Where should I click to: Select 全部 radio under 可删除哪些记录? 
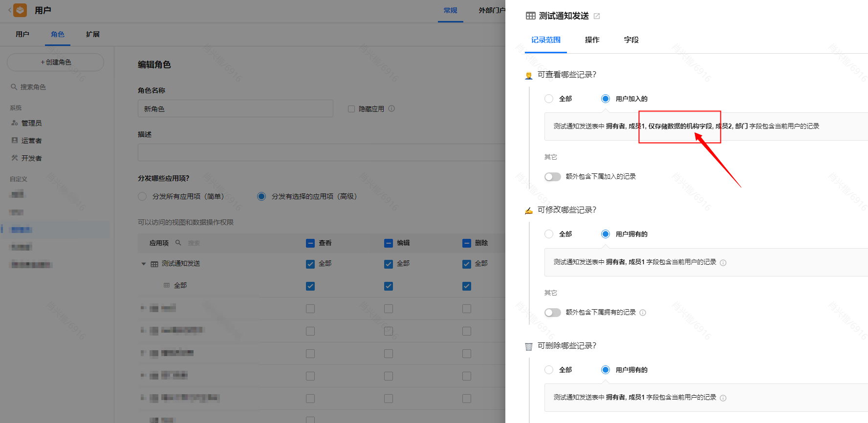[x=549, y=370]
